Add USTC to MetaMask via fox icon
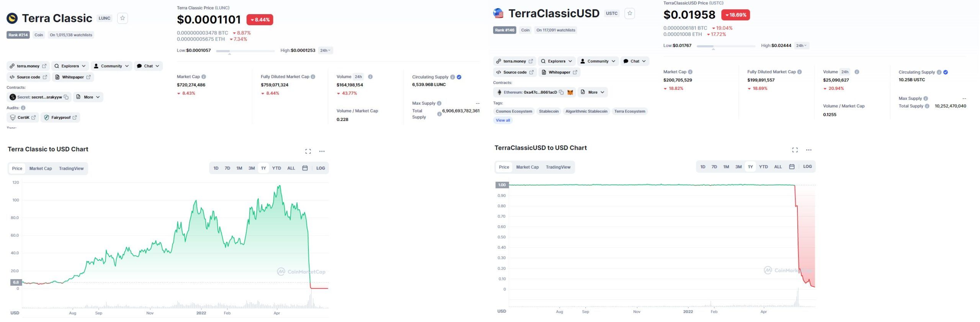This screenshot has width=980, height=322. 570,92
